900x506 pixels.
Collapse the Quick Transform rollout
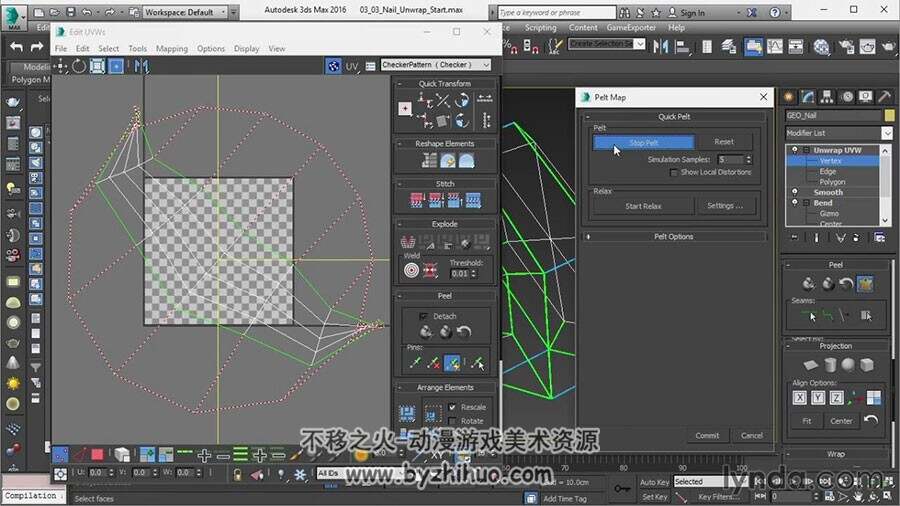point(400,84)
